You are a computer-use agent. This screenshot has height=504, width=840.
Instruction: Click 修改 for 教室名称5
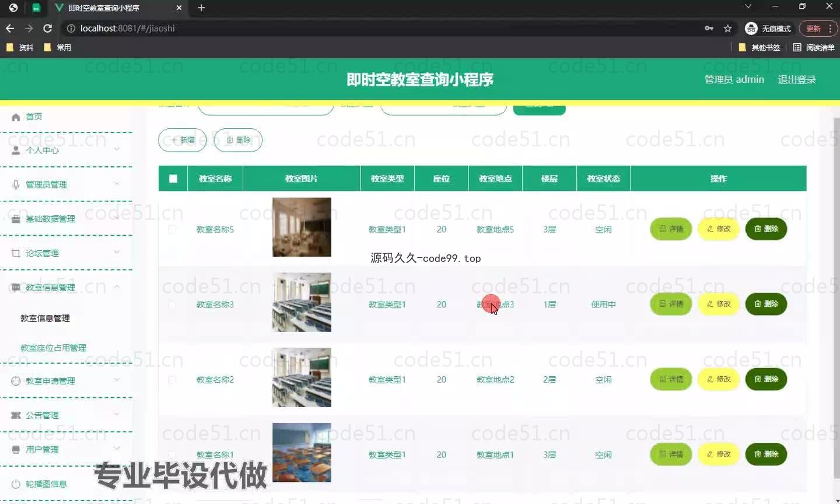[719, 229]
